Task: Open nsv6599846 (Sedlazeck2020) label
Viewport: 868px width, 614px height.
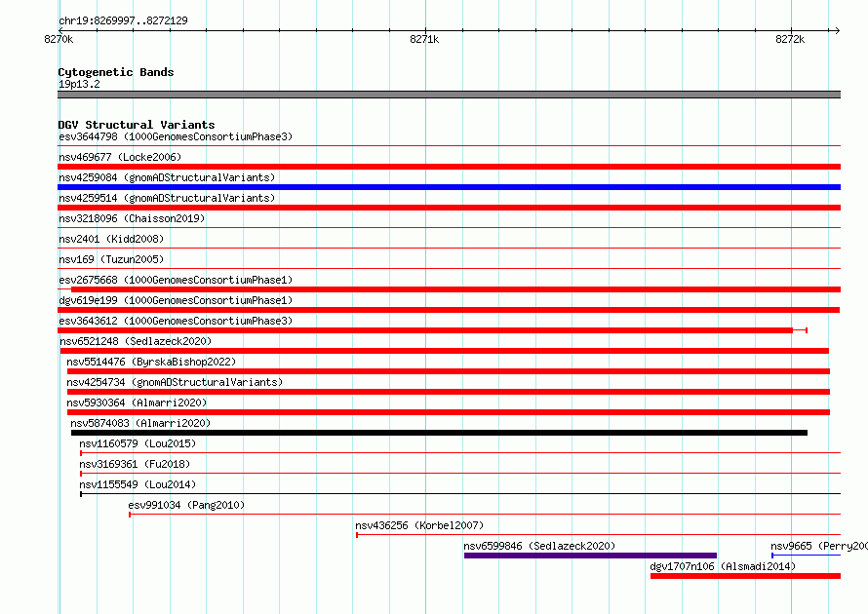Action: (x=539, y=546)
